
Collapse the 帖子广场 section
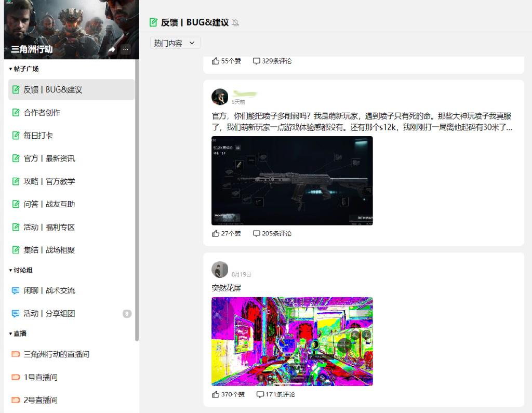pyautogui.click(x=11, y=69)
